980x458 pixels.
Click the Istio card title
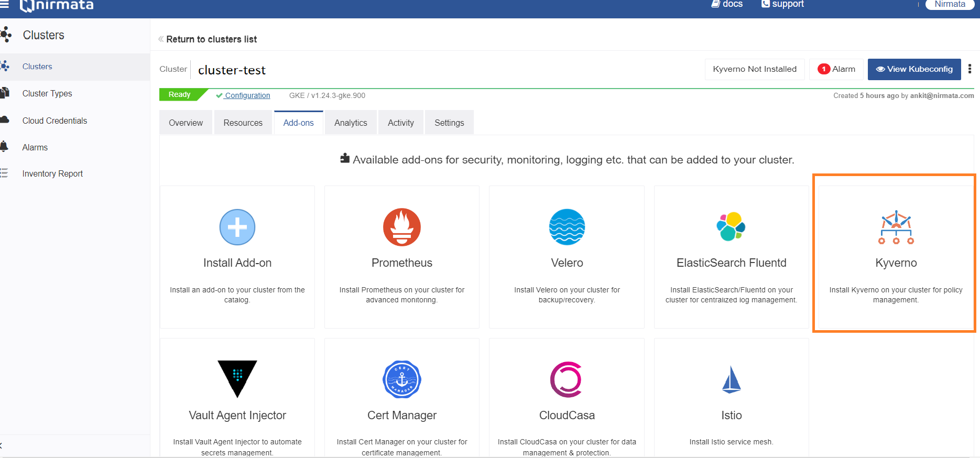click(731, 416)
